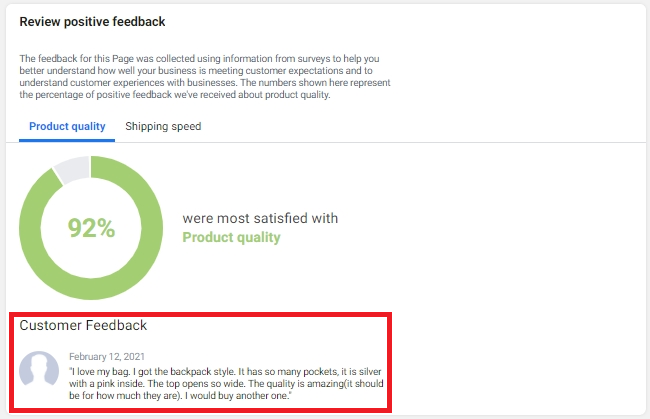Select the Product quality tab
The image size is (650, 419).
click(x=67, y=126)
